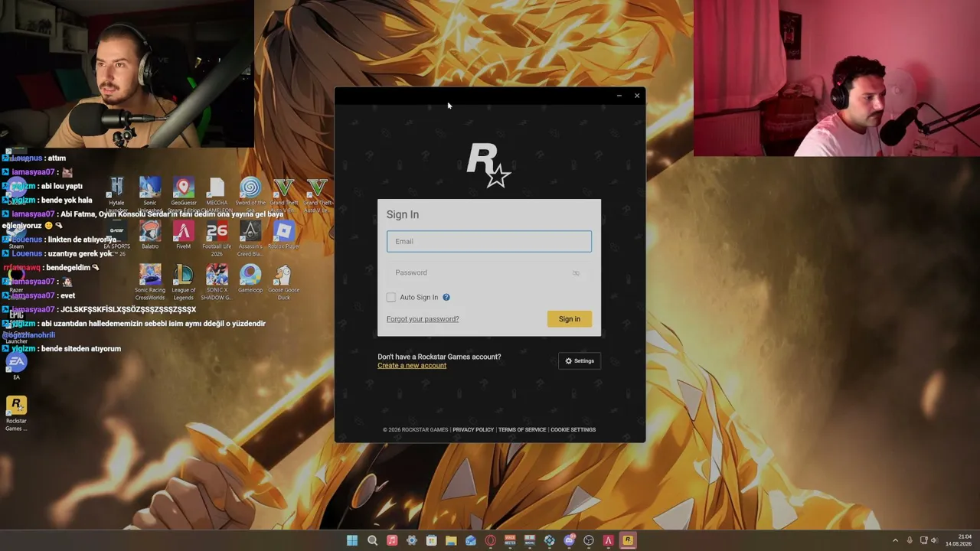Open the Windows Start menu

tap(352, 540)
